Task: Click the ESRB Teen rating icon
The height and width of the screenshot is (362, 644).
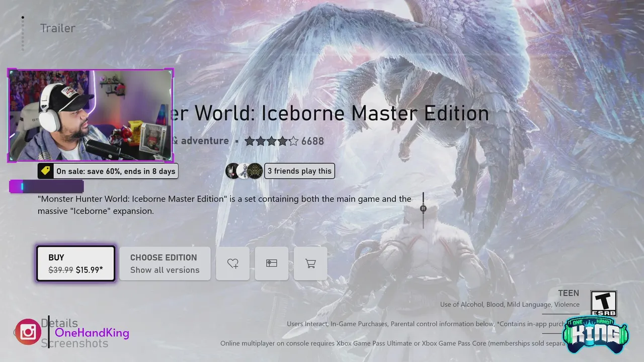Action: pos(604,304)
